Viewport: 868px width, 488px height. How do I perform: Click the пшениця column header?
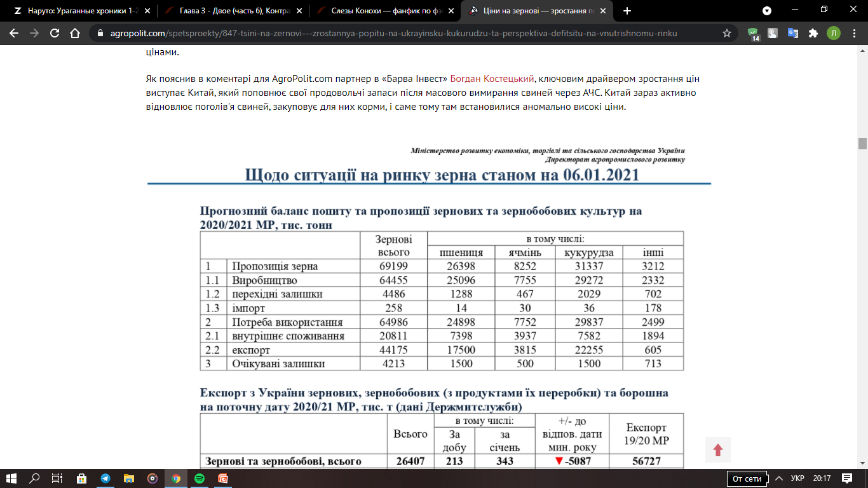pyautogui.click(x=461, y=252)
